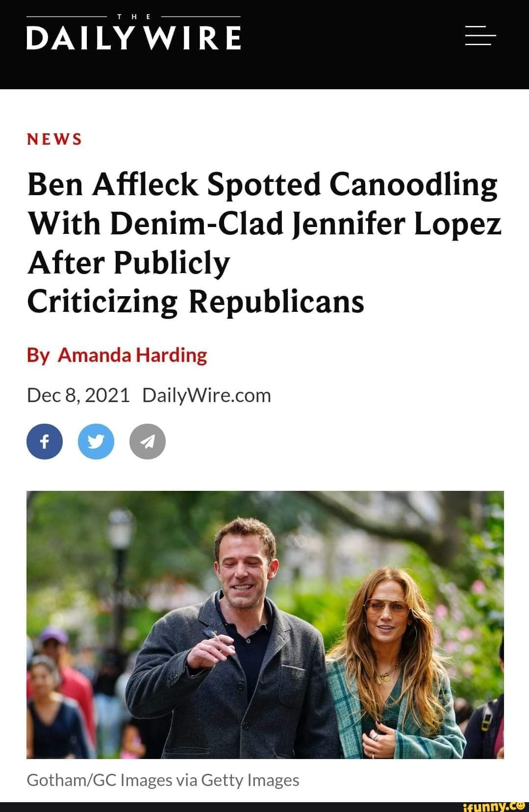This screenshot has width=529, height=812.
Task: Click the DailyWire.com source text
Action: tap(206, 395)
